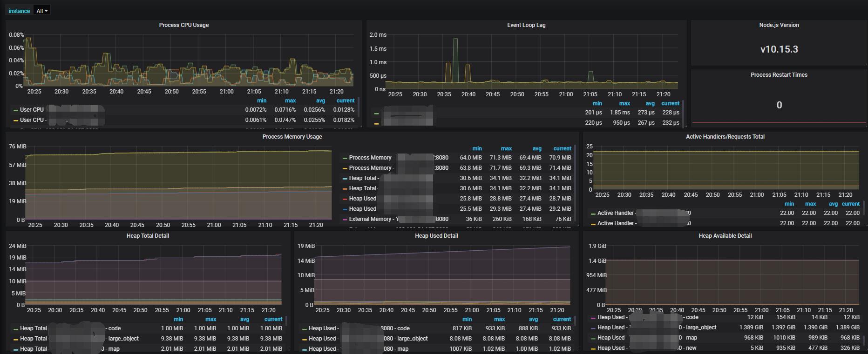Toggle the External Memory series in legend

click(370, 219)
